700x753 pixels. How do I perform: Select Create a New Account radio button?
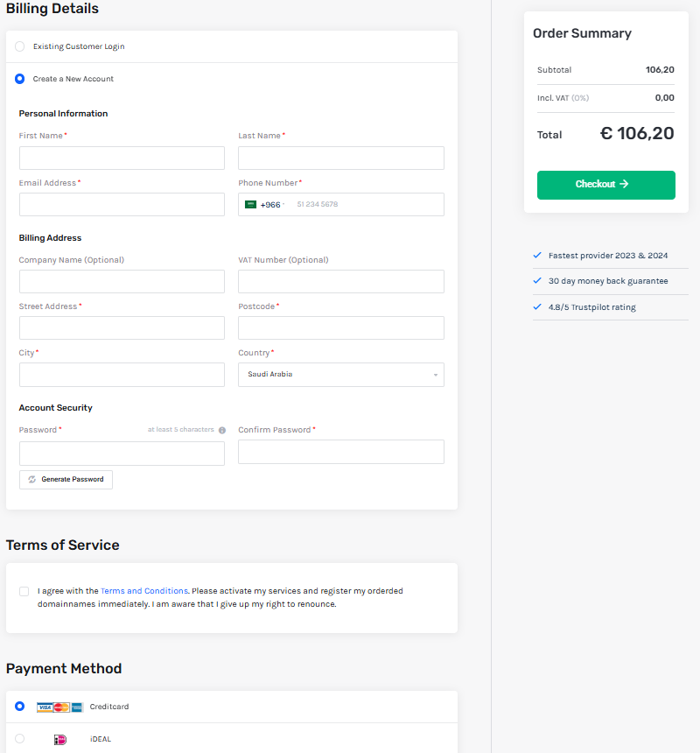(19, 79)
